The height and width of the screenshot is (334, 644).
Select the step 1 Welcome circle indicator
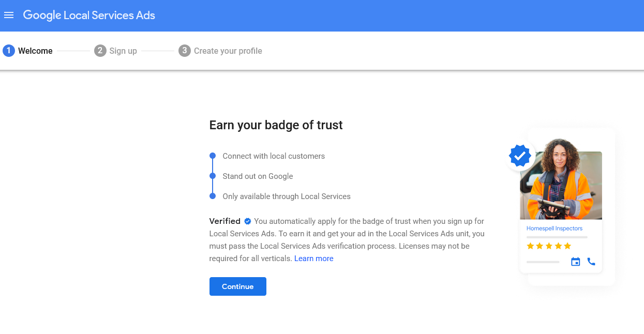[x=8, y=51]
